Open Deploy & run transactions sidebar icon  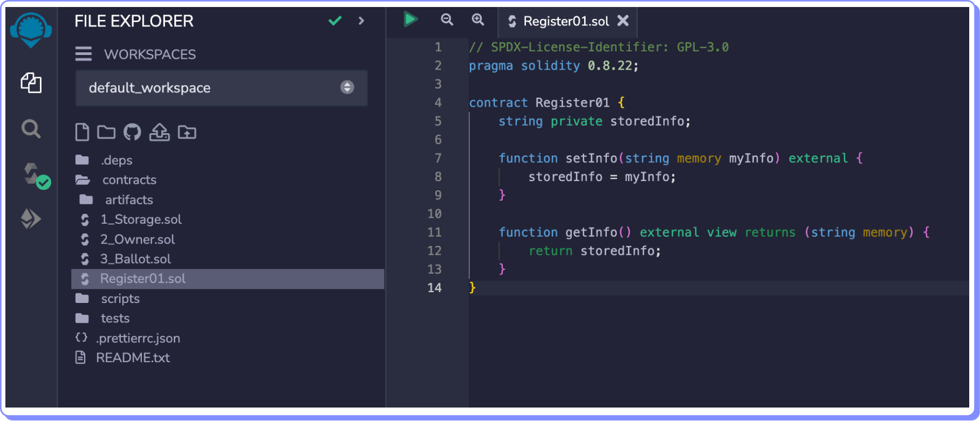pos(31,219)
